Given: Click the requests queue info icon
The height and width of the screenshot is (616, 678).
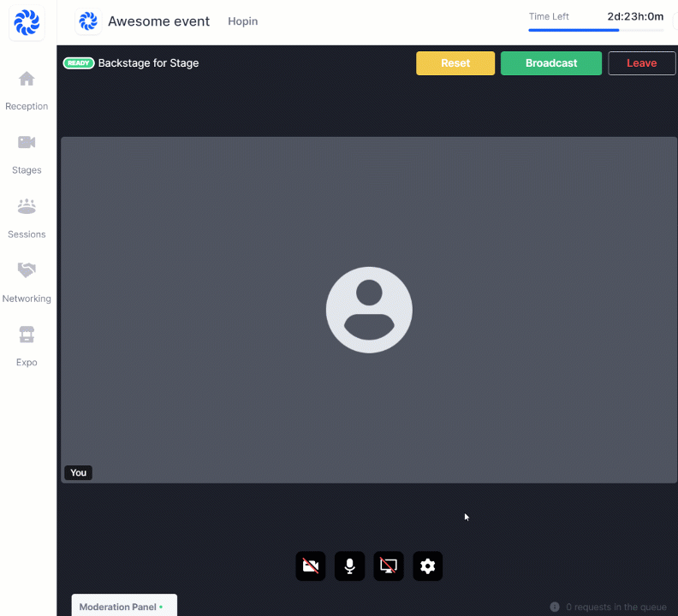Looking at the screenshot, I should 555,607.
